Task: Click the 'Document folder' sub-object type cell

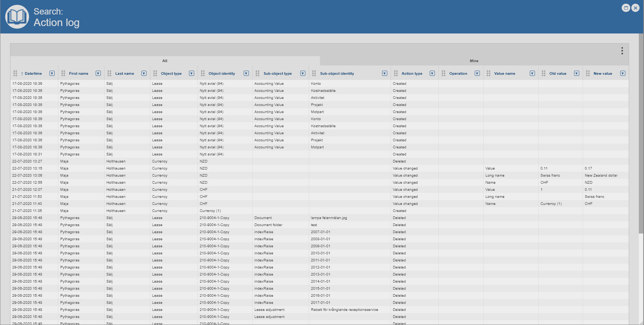Action: pyautogui.click(x=281, y=225)
